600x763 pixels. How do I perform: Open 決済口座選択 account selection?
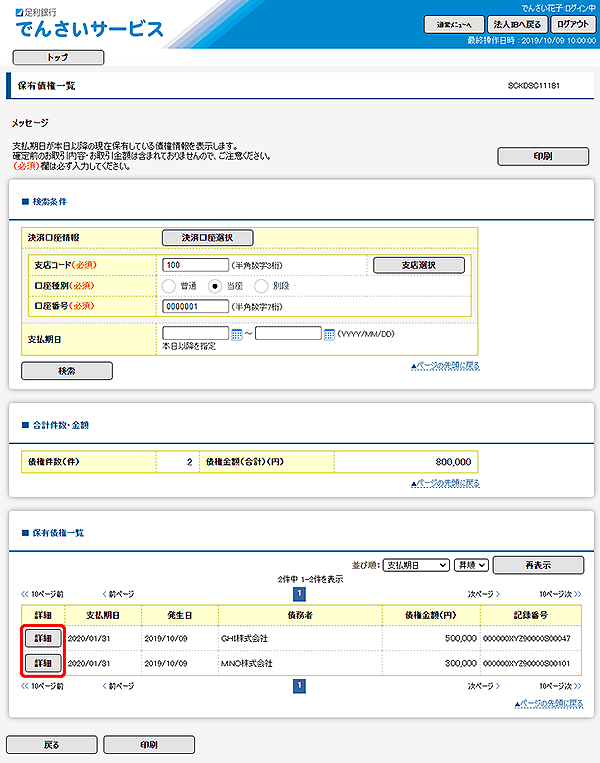tap(207, 238)
